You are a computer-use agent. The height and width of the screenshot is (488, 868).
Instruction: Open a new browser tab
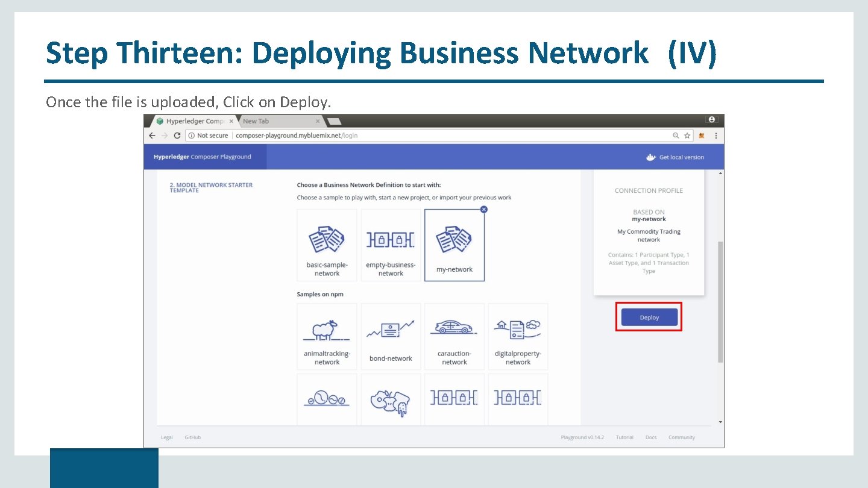click(x=334, y=122)
